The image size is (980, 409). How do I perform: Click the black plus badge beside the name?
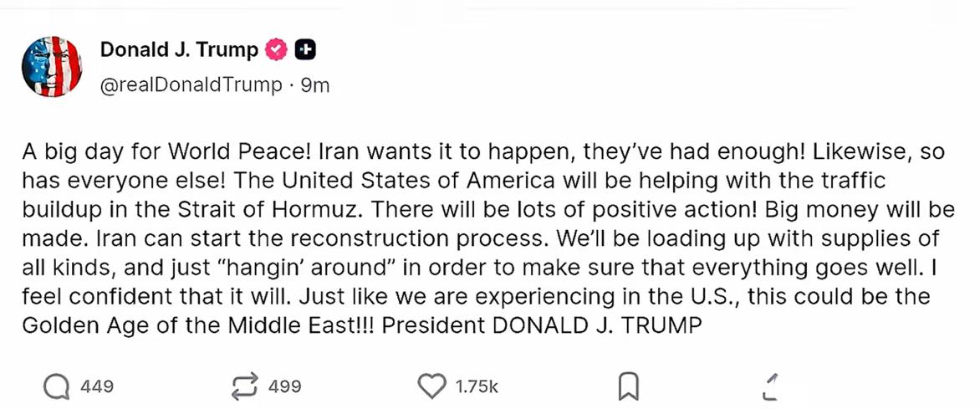pyautogui.click(x=306, y=50)
